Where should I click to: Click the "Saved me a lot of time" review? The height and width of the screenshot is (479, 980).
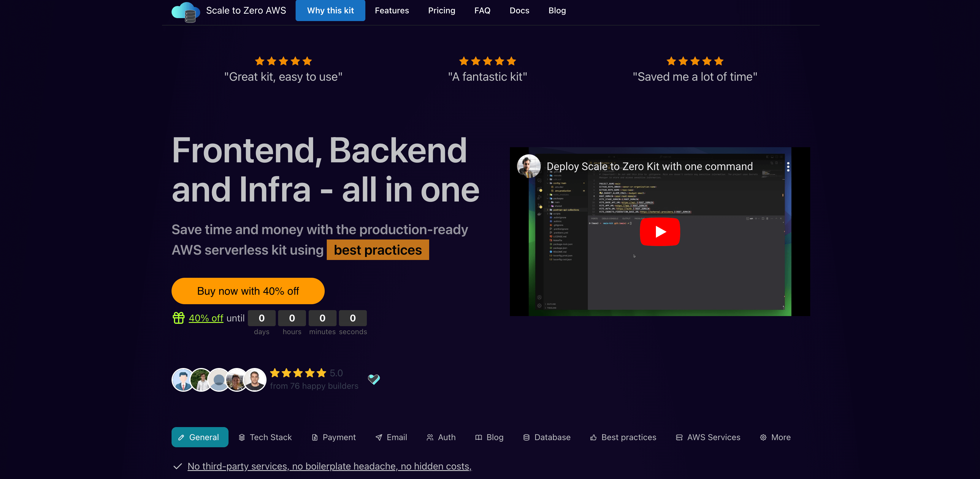[x=695, y=77]
